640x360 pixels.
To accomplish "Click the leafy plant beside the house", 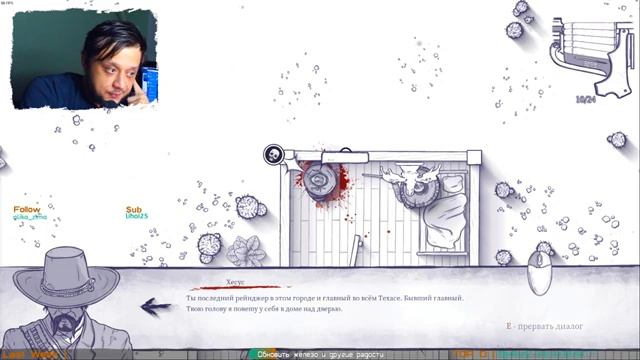I will coord(246,251).
